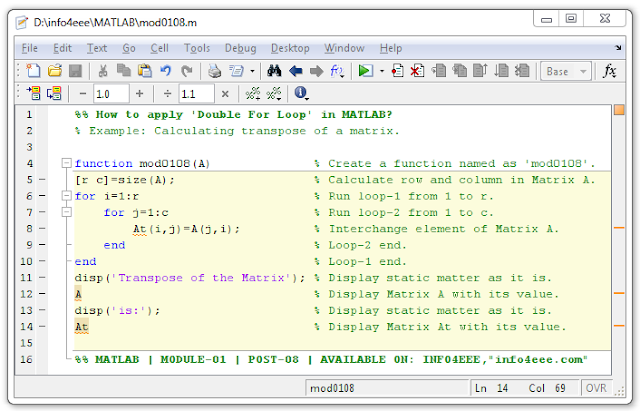
Task: Undo the last edit
Action: [165, 71]
